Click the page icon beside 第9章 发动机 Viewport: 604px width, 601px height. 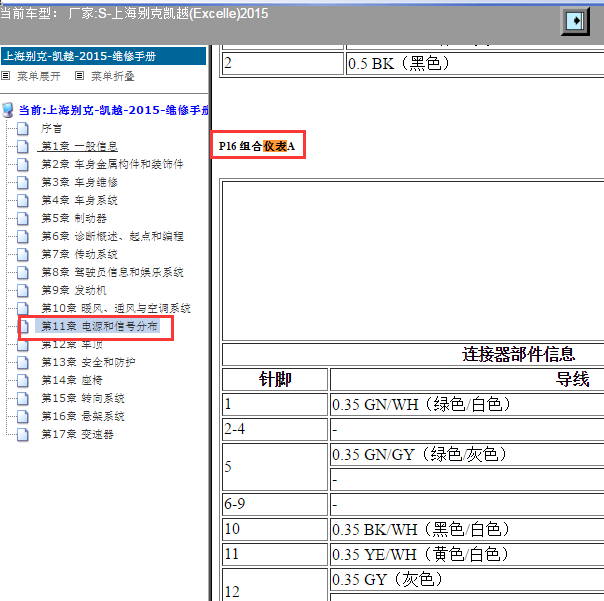(23, 290)
